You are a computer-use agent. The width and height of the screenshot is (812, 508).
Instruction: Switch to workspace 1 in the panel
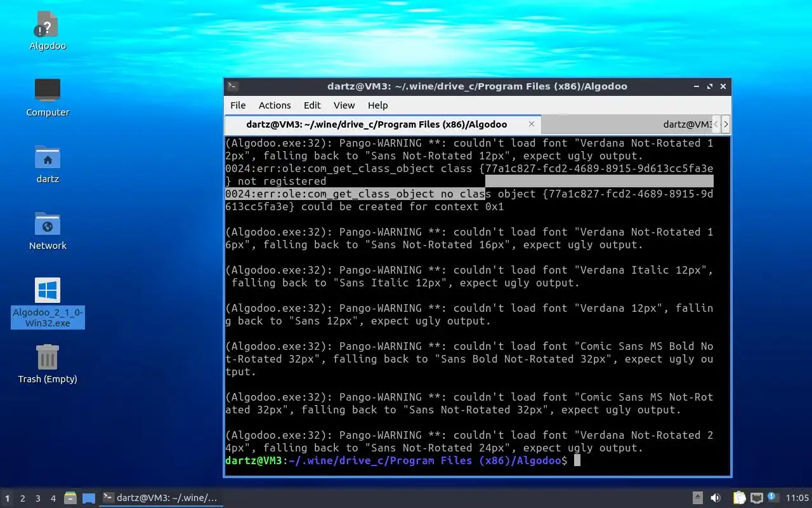(x=8, y=498)
